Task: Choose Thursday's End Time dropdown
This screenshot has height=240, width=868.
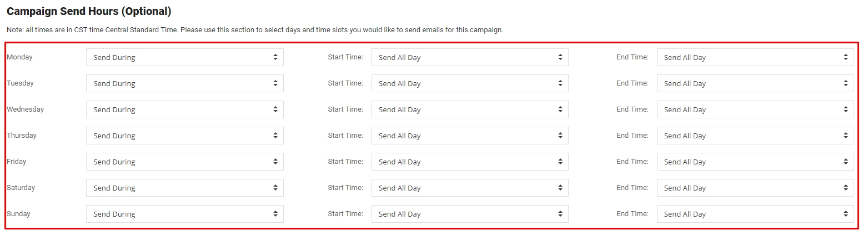Action: 755,136
